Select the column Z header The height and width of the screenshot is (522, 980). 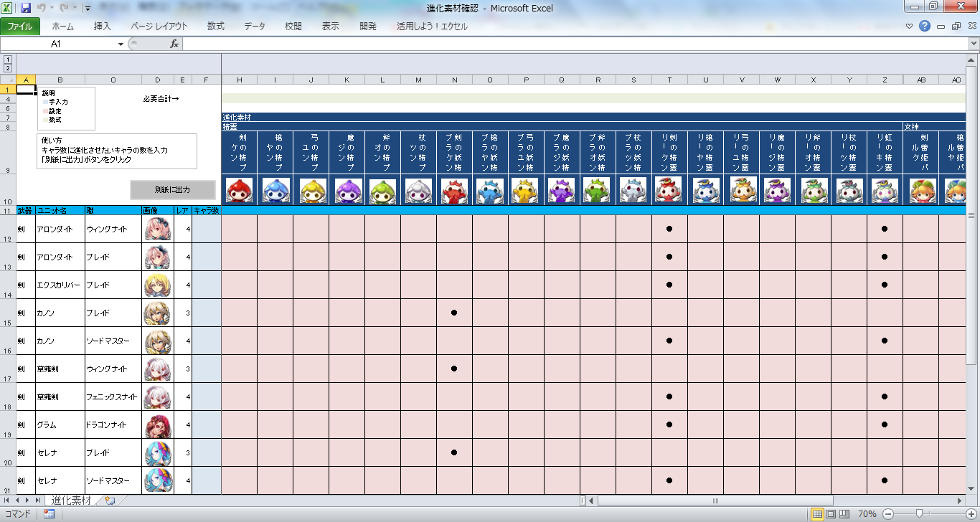885,80
